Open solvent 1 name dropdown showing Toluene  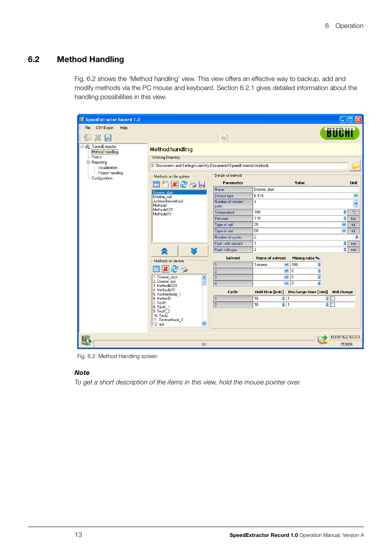coord(286,265)
